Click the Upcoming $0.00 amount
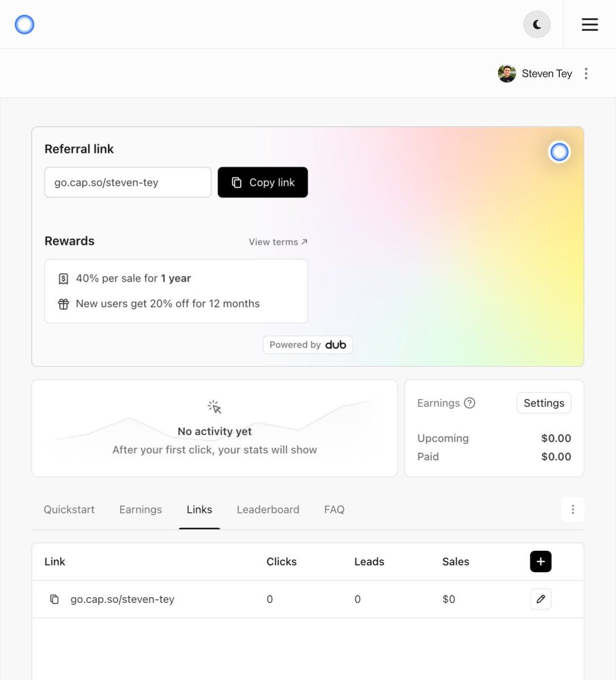Screen dimensions: 616x680 click(556, 438)
